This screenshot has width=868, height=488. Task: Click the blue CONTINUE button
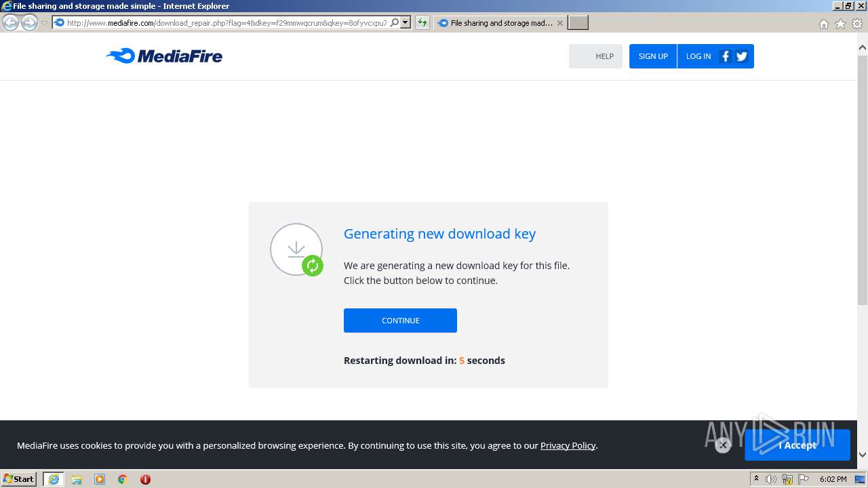click(400, 321)
